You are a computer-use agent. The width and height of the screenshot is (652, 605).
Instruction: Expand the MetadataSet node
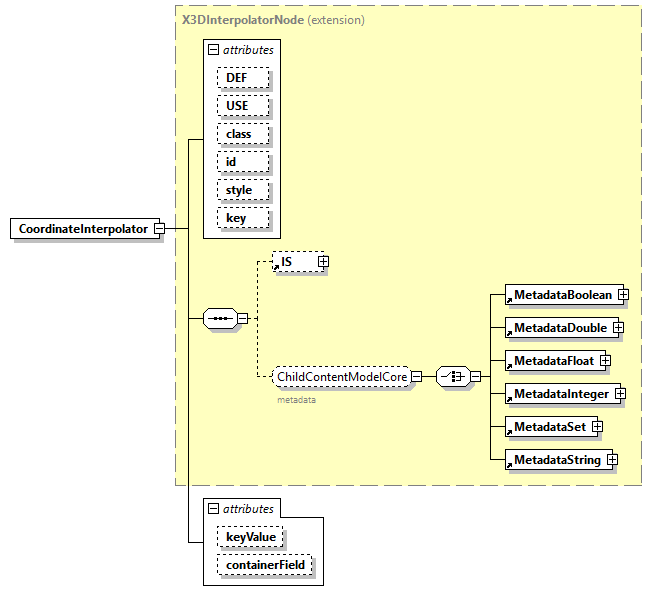597,427
